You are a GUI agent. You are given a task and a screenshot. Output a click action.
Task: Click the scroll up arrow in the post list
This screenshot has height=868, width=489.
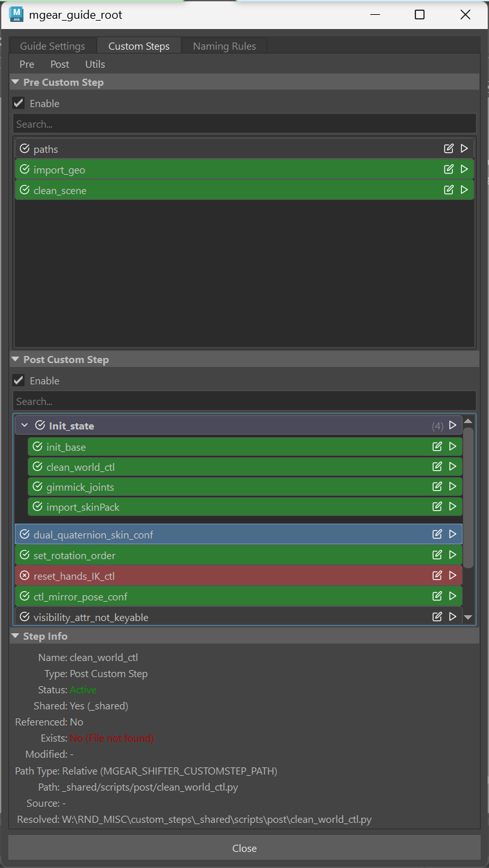coord(468,420)
